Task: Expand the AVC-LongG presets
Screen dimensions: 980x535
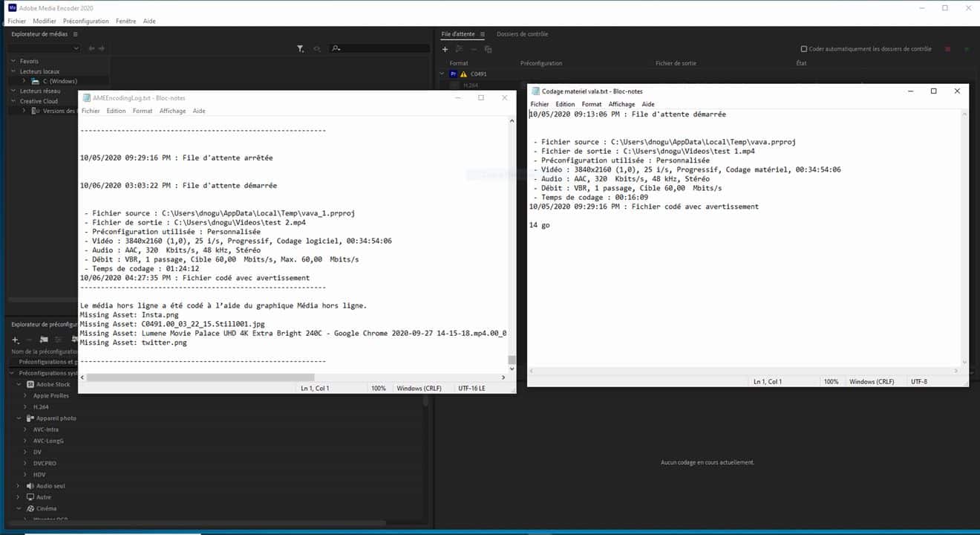Action: click(x=26, y=441)
